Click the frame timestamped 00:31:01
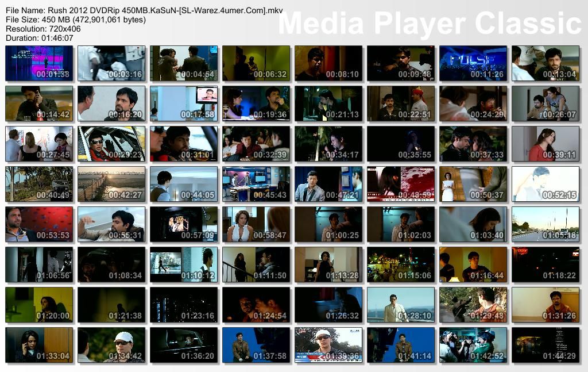 tap(184, 144)
